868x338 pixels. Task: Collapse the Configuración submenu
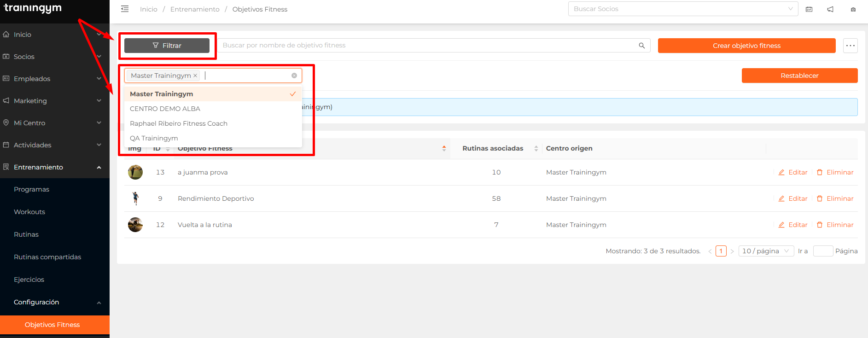pyautogui.click(x=55, y=302)
